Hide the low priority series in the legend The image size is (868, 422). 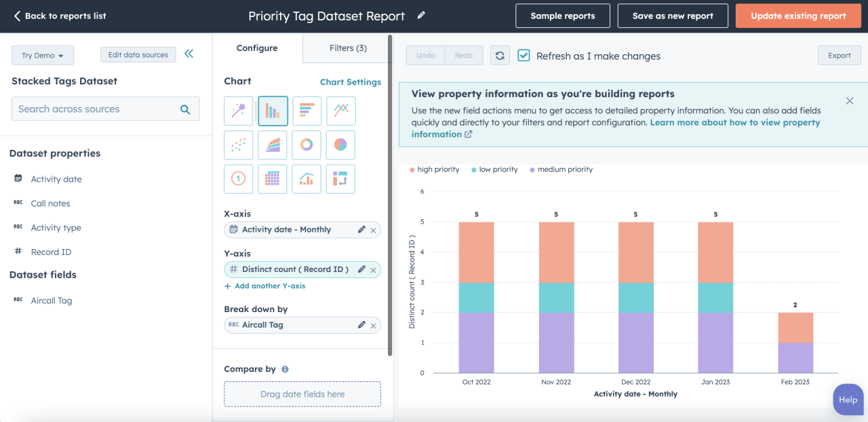[x=494, y=169]
